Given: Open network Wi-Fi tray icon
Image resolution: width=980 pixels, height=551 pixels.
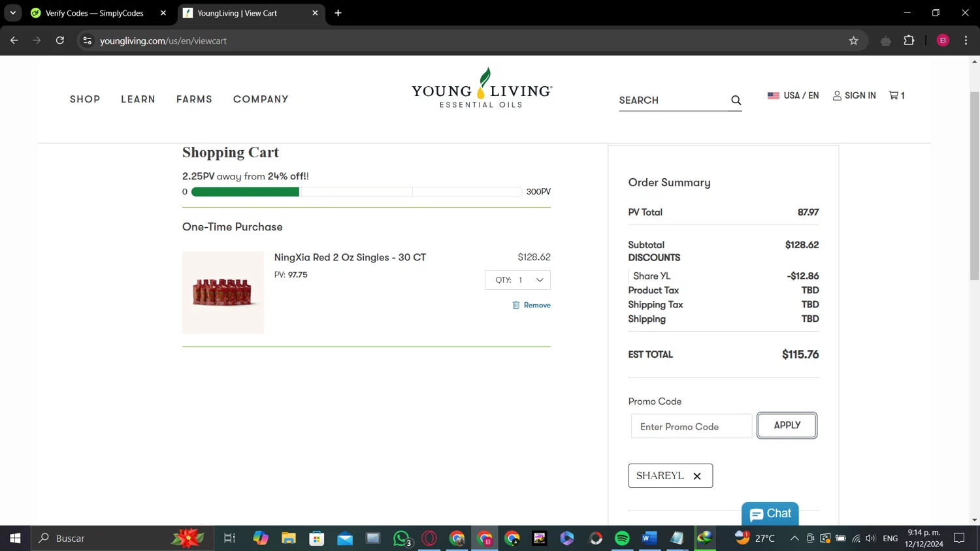Looking at the screenshot, I should click(856, 539).
